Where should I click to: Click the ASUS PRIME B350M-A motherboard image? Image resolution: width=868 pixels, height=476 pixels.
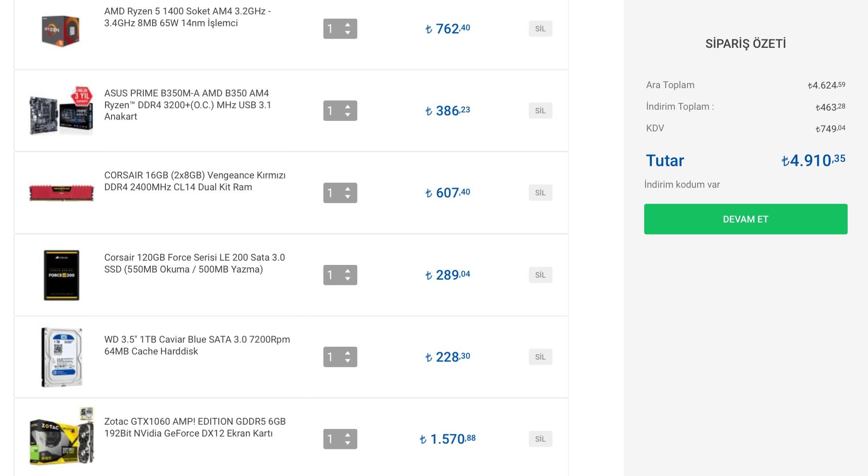61,111
